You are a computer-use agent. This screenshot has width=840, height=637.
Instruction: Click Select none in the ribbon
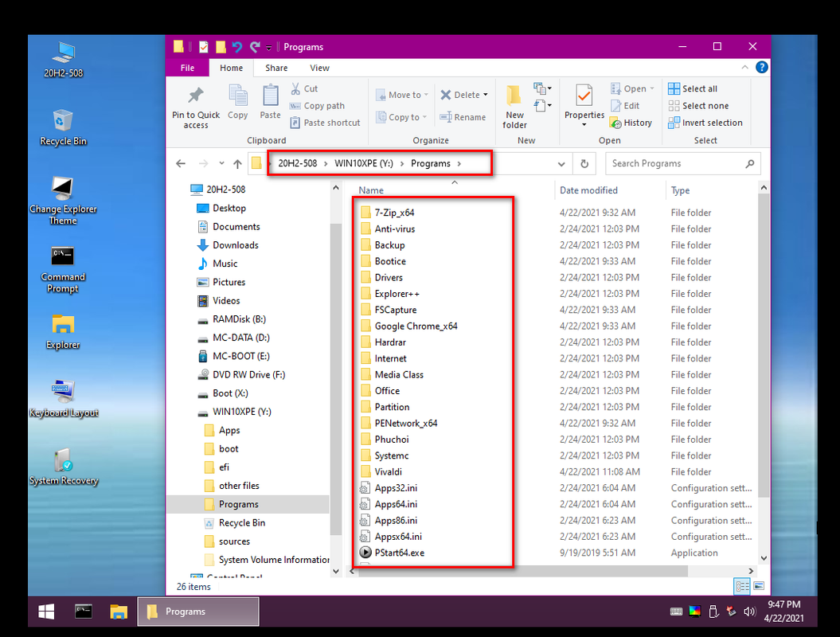tap(698, 106)
